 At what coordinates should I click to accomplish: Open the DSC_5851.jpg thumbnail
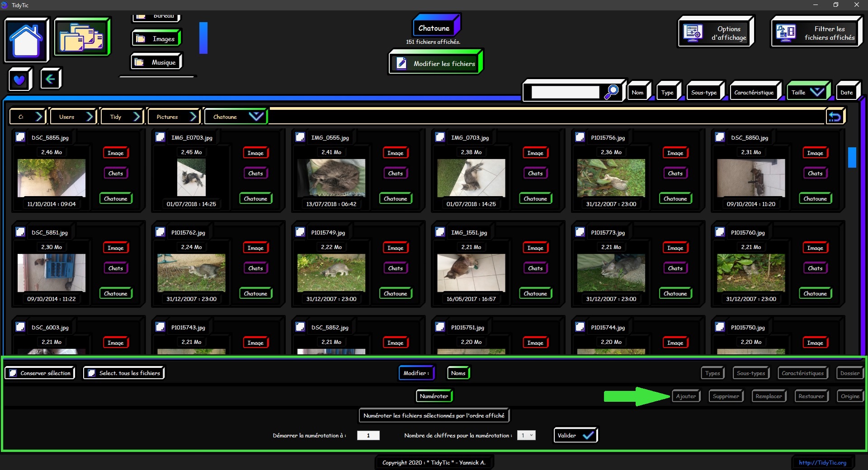click(x=52, y=273)
